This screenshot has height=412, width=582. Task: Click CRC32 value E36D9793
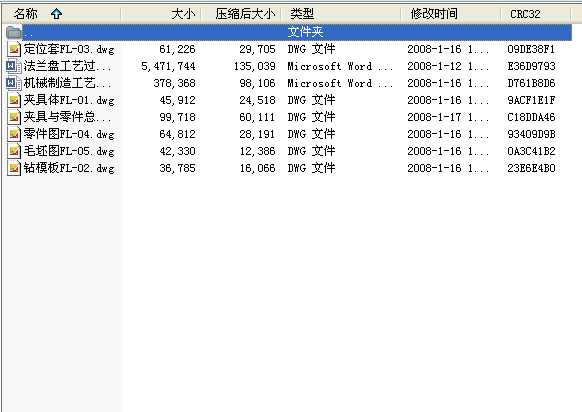coord(531,66)
